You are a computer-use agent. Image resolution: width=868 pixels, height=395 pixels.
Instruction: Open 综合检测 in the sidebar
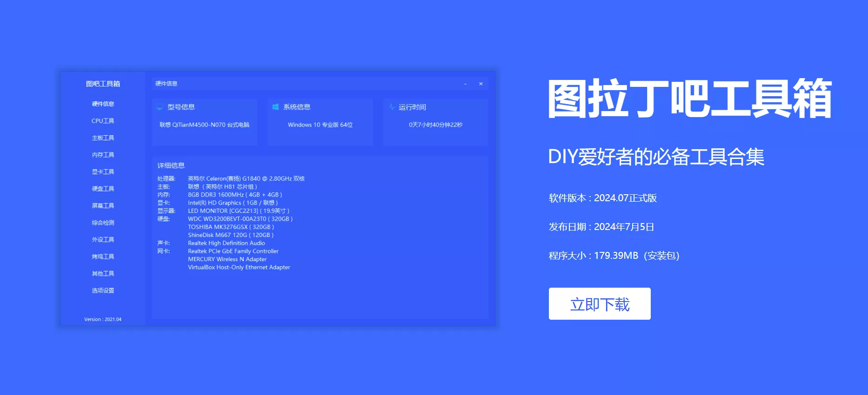103,223
